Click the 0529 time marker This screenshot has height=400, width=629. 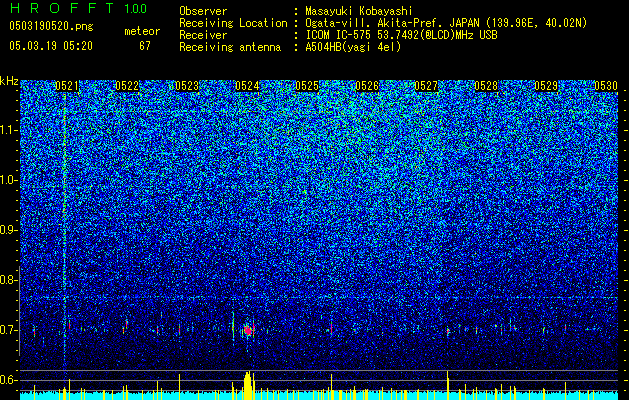tap(546, 86)
